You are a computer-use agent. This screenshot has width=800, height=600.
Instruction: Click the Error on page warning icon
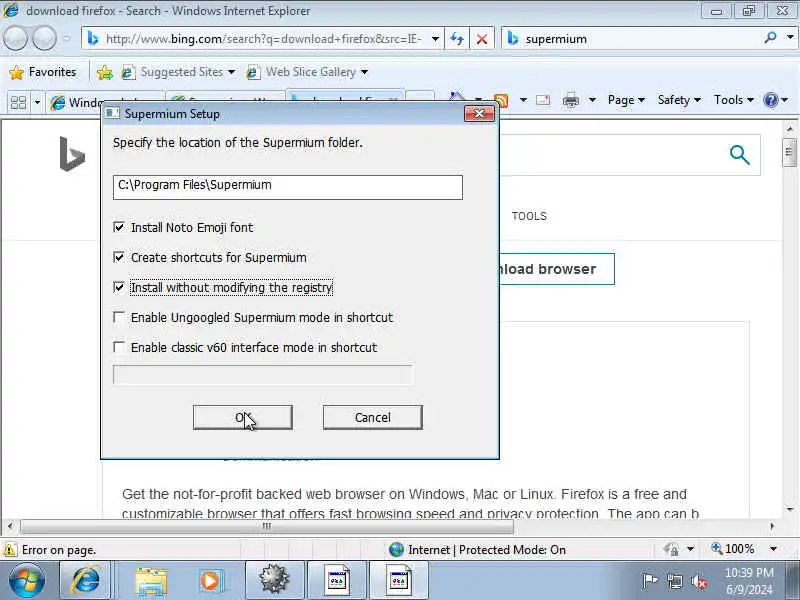[x=9, y=550]
